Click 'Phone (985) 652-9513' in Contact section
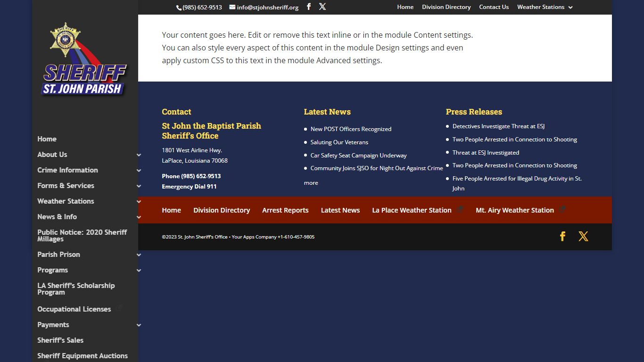Viewport: 644px width, 362px height. 191,176
